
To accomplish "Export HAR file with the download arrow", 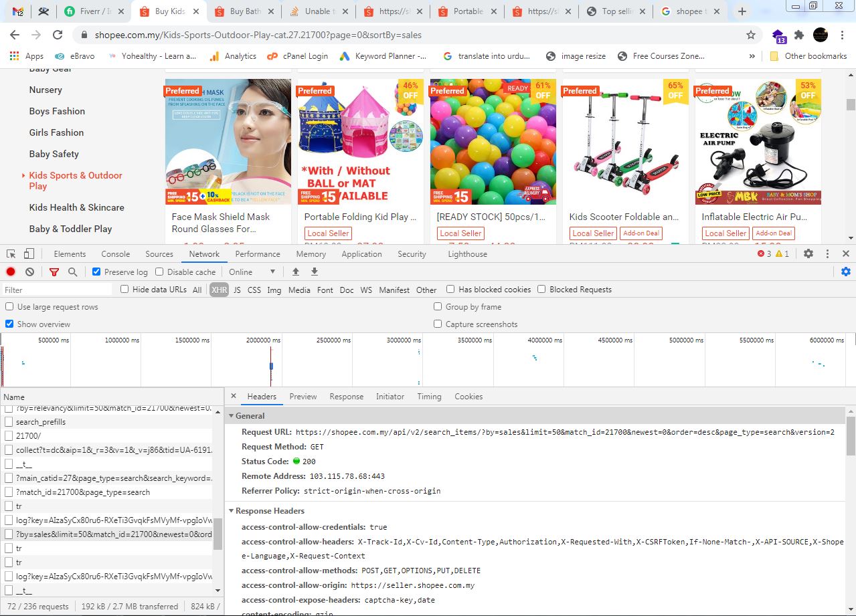I will pyautogui.click(x=315, y=272).
